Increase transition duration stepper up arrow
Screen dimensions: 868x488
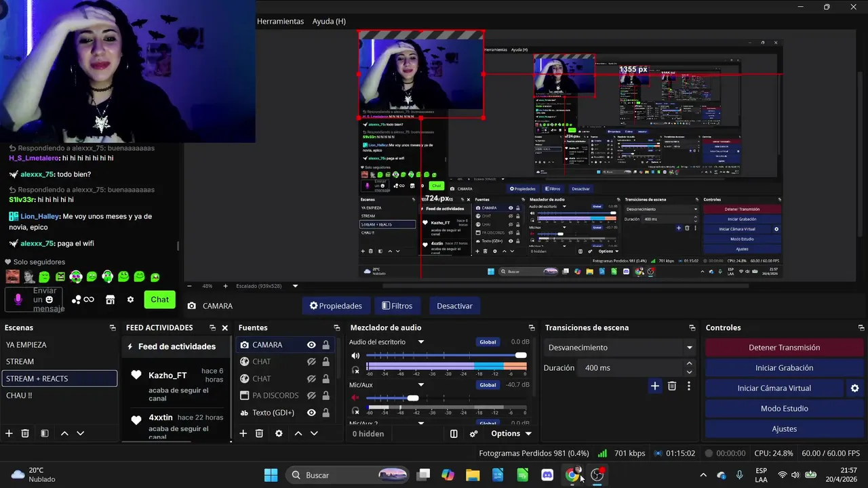(x=690, y=364)
